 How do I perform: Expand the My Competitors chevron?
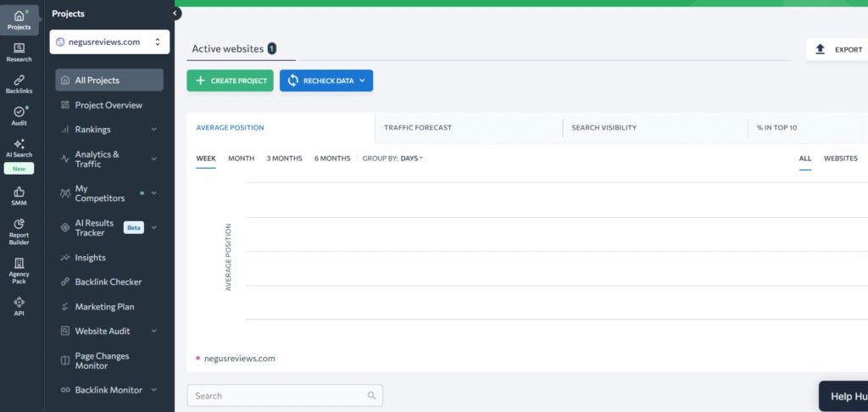[154, 193]
